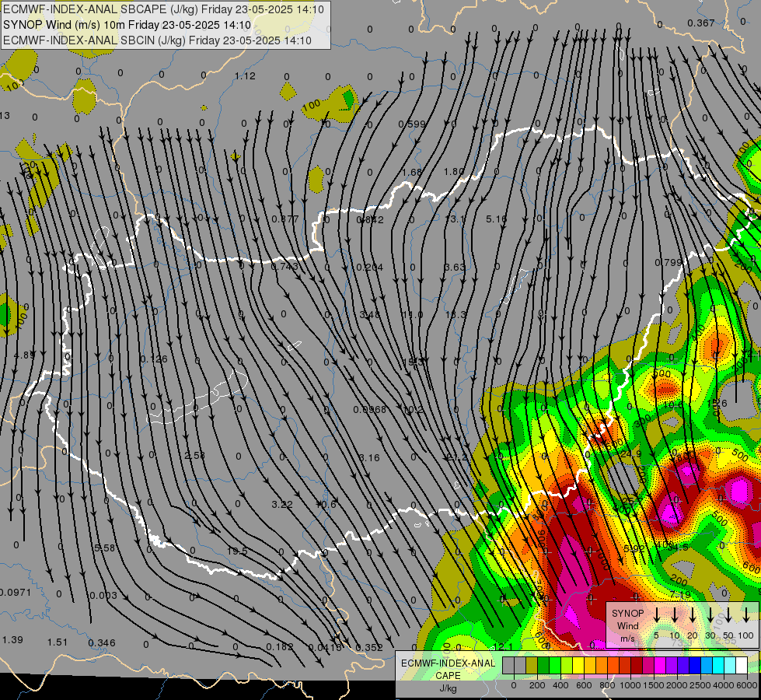Click the 20 m/s wind arrow in legend
The image size is (761, 700).
pos(692,615)
